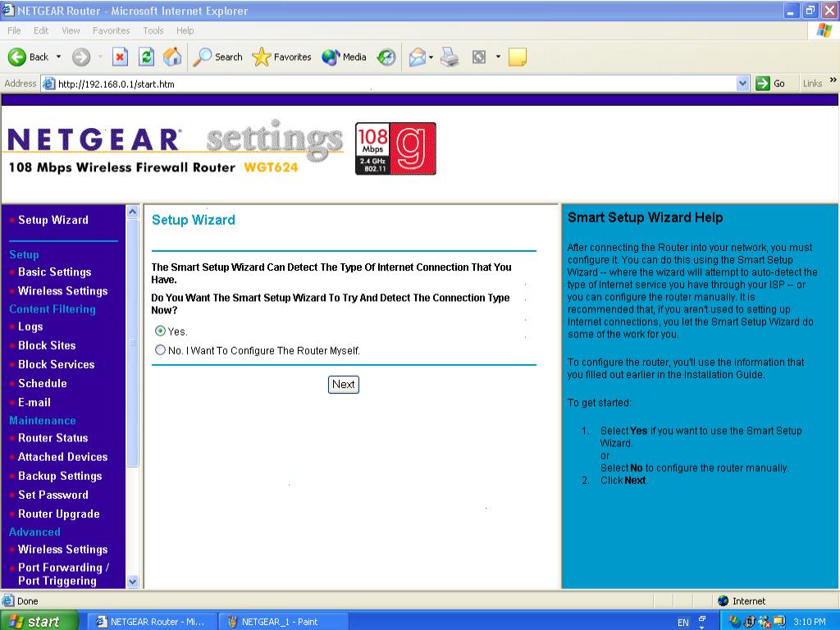This screenshot has height=630, width=840.
Task: Open Basic Settings in the sidebar
Action: (x=55, y=272)
